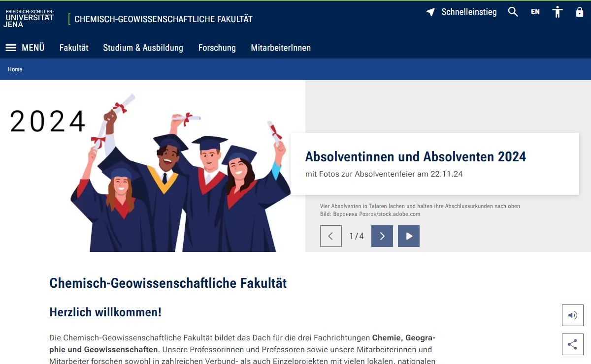Screen dimensions: 591x364
Task: Open the hamburger MENÜ icon
Action: (11, 48)
